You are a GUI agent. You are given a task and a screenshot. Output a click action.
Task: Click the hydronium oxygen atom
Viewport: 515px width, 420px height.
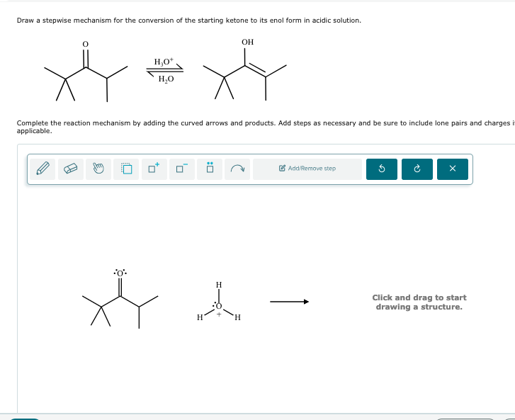pyautogui.click(x=219, y=306)
